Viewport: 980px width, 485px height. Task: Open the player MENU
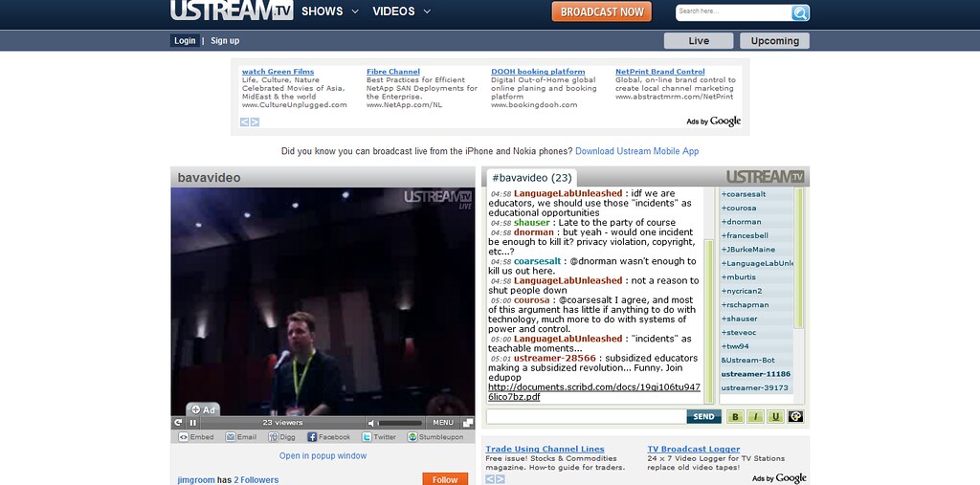point(443,423)
